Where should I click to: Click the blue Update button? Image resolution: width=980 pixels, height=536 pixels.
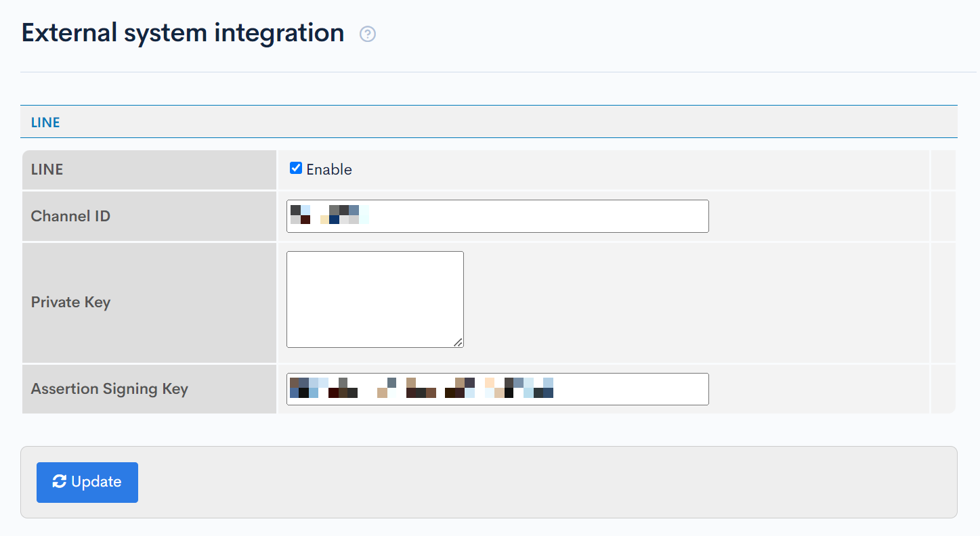pyautogui.click(x=87, y=483)
